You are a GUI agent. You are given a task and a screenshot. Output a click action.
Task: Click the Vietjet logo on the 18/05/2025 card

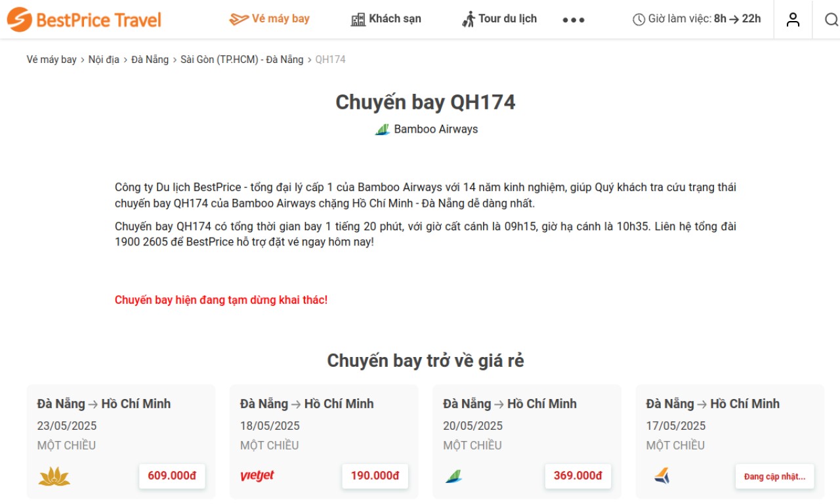(257, 476)
